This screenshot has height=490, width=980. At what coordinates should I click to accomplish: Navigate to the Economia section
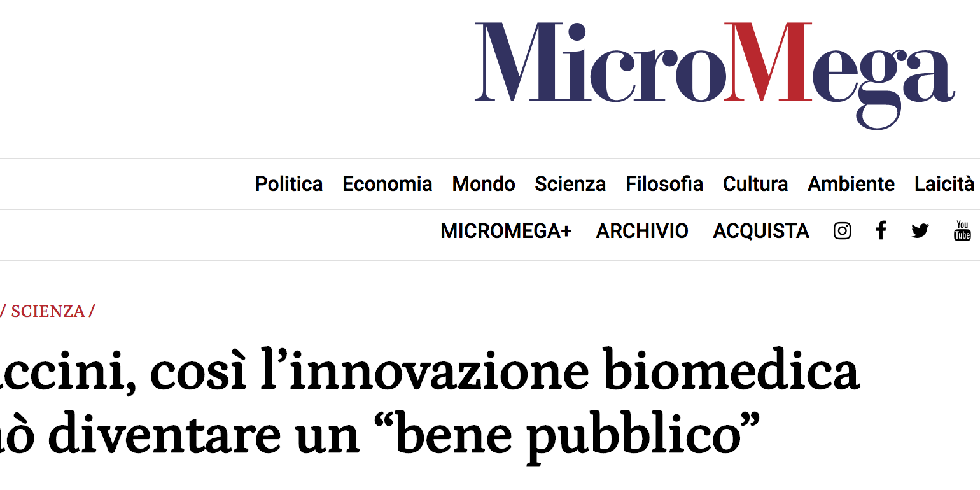point(388,184)
